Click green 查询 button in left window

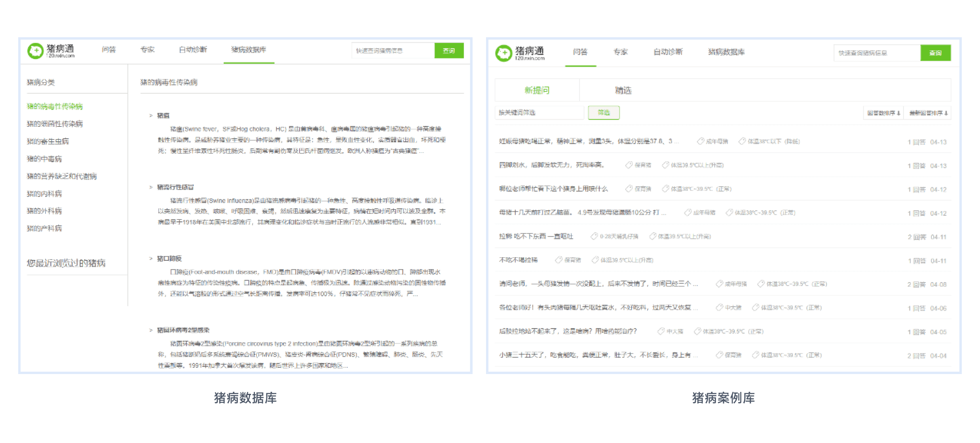448,51
